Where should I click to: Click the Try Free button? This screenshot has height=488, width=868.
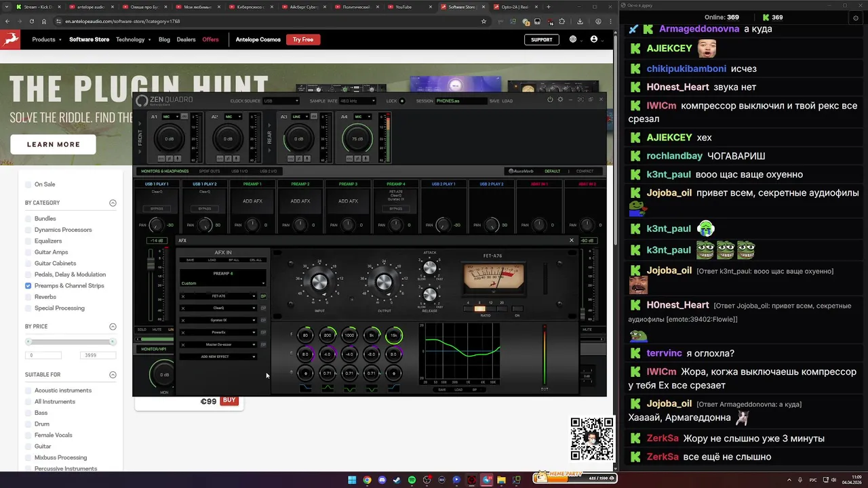303,39
